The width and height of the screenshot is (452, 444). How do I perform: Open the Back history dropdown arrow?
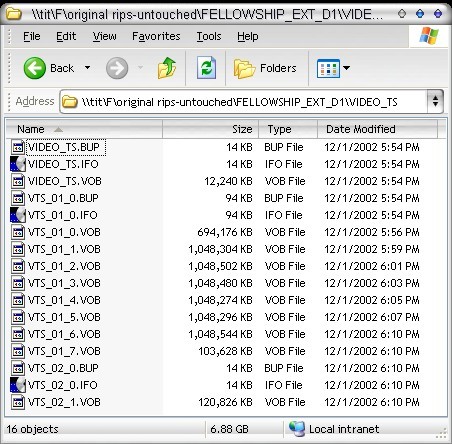pyautogui.click(x=87, y=68)
